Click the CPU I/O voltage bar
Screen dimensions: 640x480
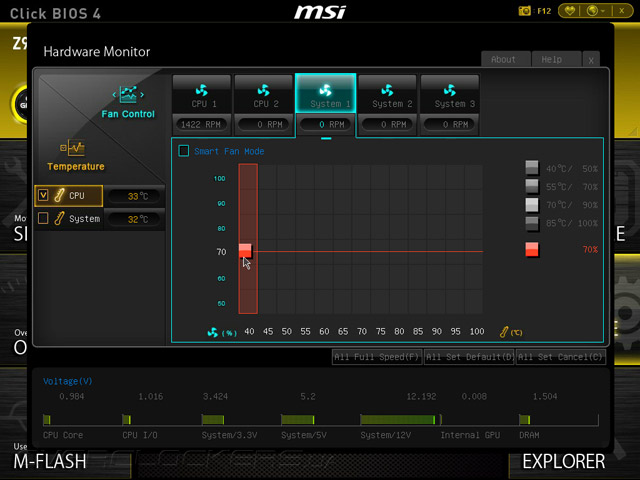[x=127, y=420]
